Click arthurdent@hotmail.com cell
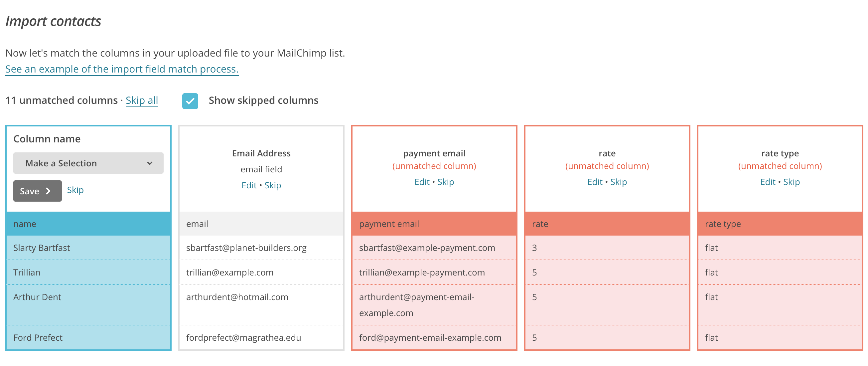 (261, 305)
